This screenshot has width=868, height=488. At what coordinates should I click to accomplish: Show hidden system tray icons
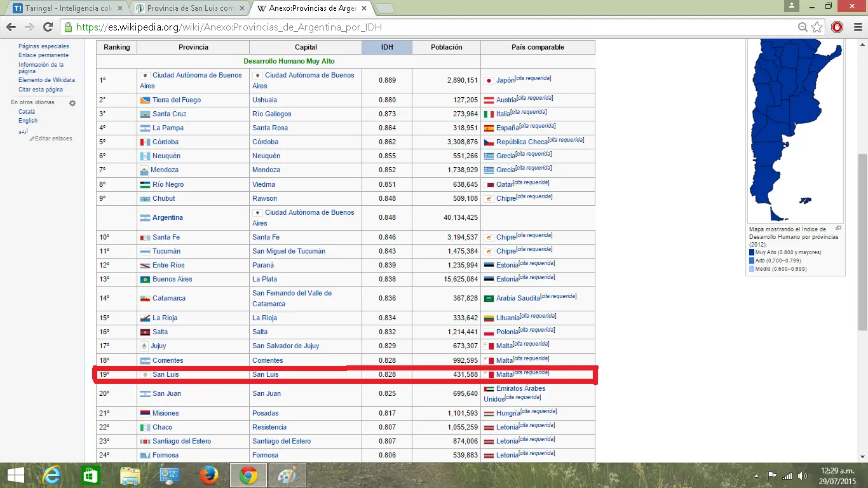point(756,475)
